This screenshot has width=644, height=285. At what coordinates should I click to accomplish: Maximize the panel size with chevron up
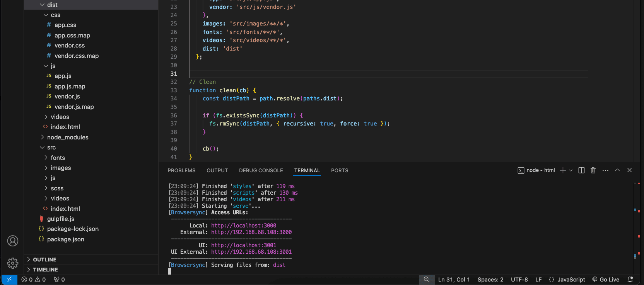[617, 170]
